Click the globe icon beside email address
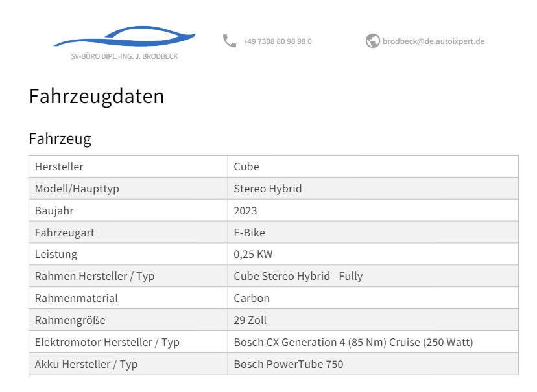Image resolution: width=537 pixels, height=392 pixels. [x=373, y=41]
